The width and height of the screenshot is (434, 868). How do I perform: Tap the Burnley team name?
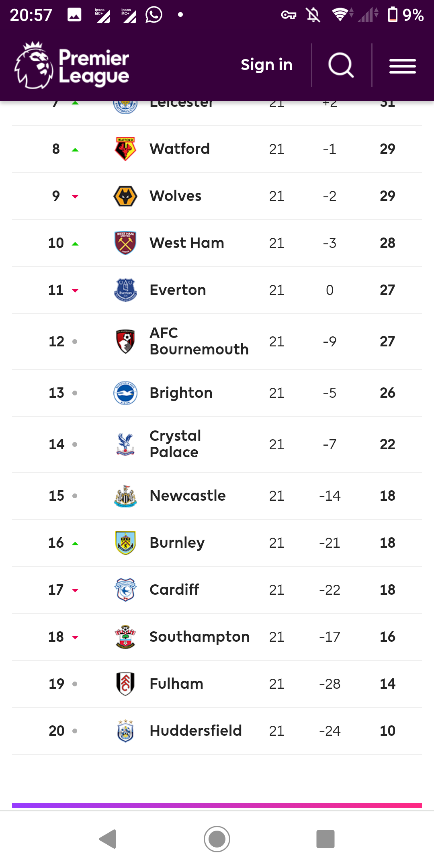tap(177, 543)
